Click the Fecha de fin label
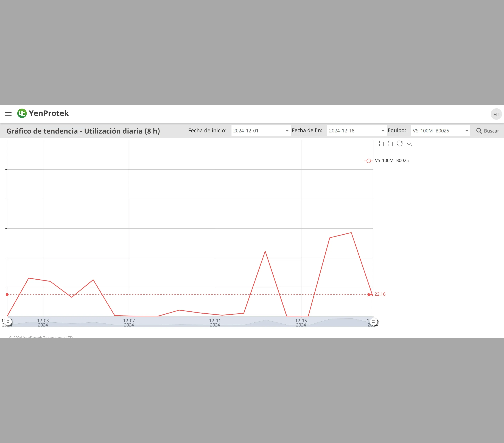This screenshot has width=504, height=443. click(x=307, y=130)
